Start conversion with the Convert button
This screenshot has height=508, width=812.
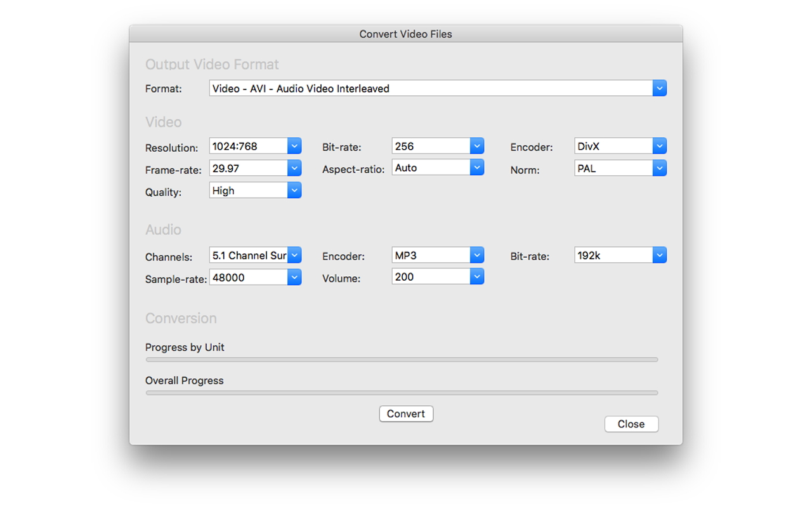point(406,414)
